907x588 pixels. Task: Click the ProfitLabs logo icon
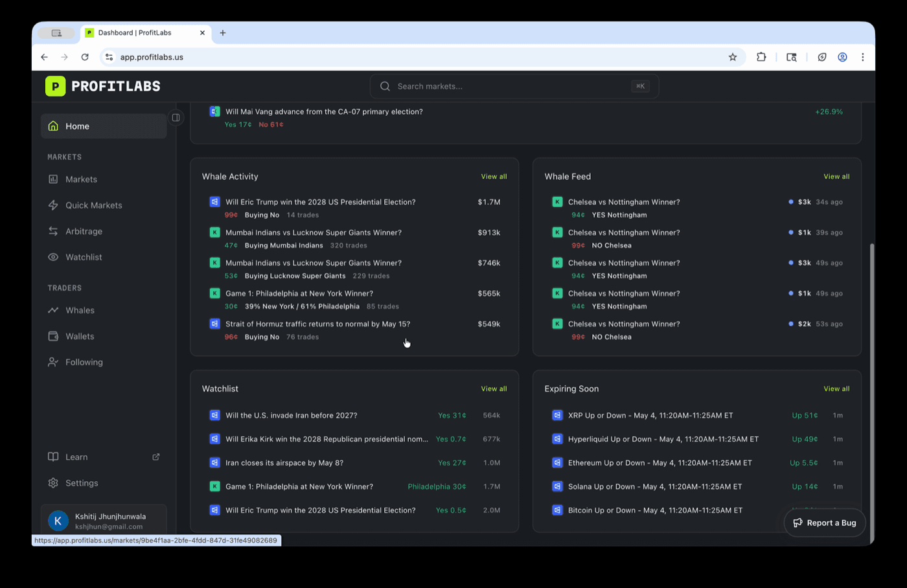click(55, 86)
